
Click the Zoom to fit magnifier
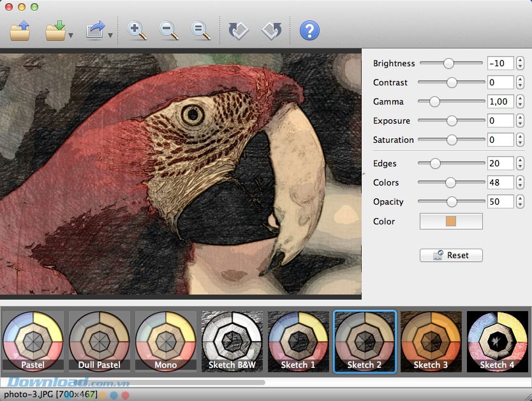point(201,31)
